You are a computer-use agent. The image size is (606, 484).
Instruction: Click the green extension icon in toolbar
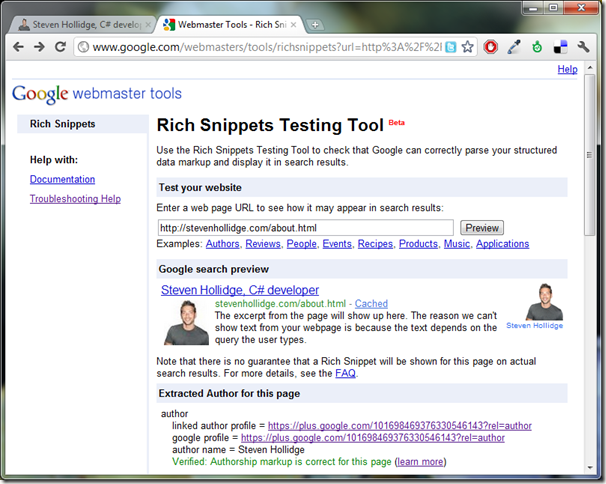click(537, 47)
